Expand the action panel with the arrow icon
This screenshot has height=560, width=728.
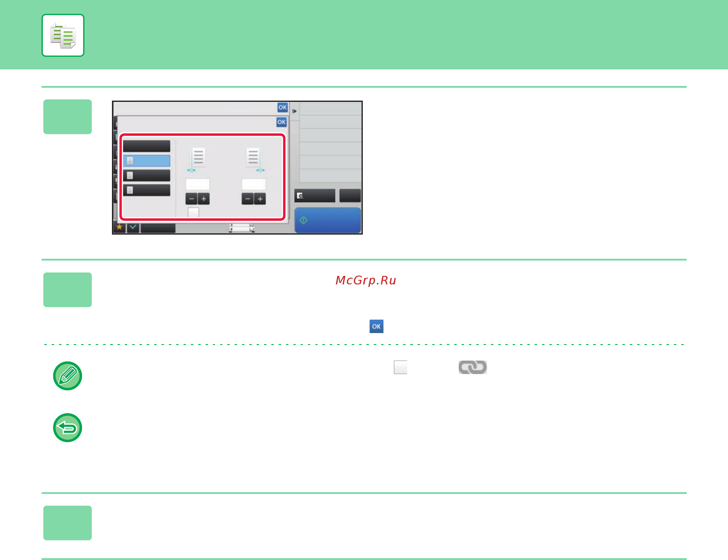coord(294,111)
